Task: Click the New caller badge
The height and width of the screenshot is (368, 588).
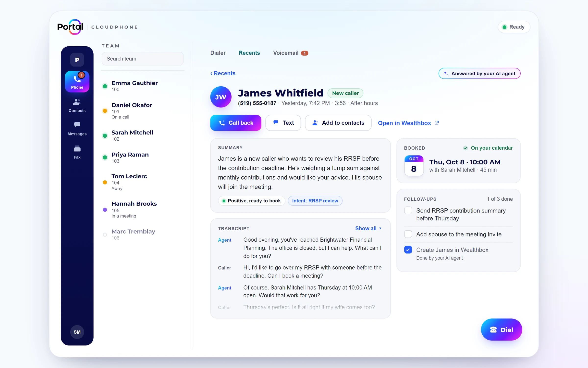Action: coord(345,93)
